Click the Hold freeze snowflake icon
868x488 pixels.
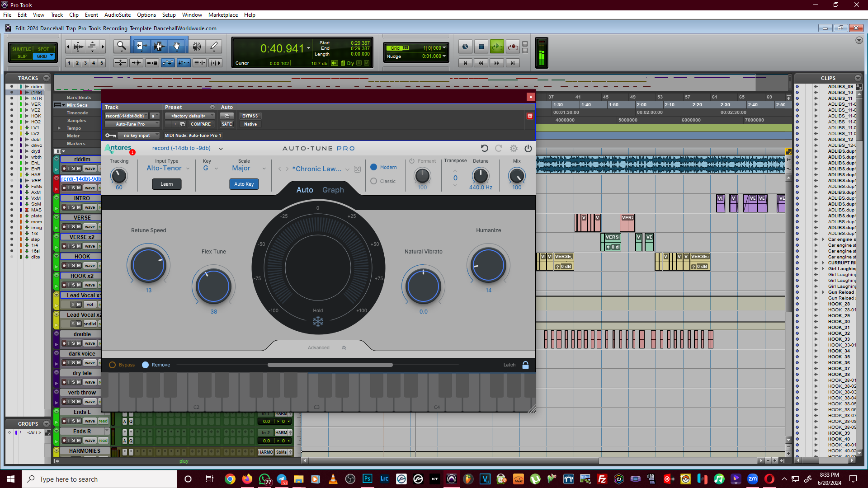click(x=318, y=322)
